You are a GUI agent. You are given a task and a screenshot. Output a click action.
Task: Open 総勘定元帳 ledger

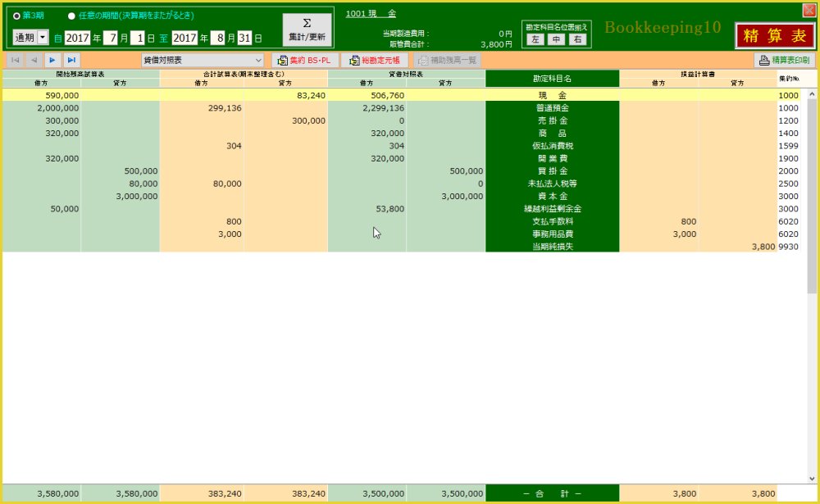[375, 60]
